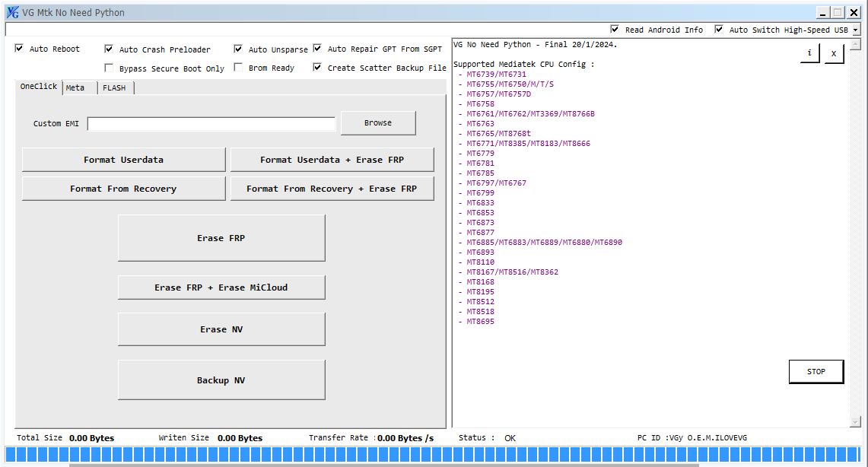This screenshot has height=467, width=868.
Task: Click the MT6739/MT6731 log entry
Action: point(496,74)
